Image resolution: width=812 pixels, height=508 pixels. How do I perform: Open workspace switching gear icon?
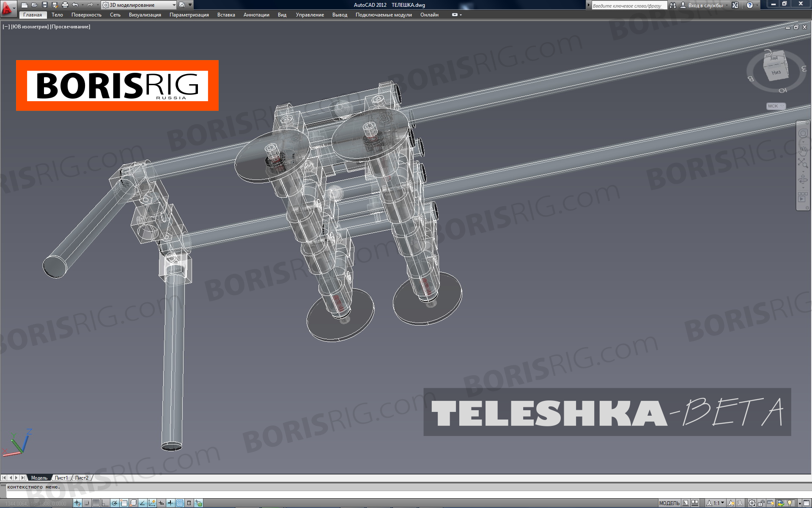752,503
